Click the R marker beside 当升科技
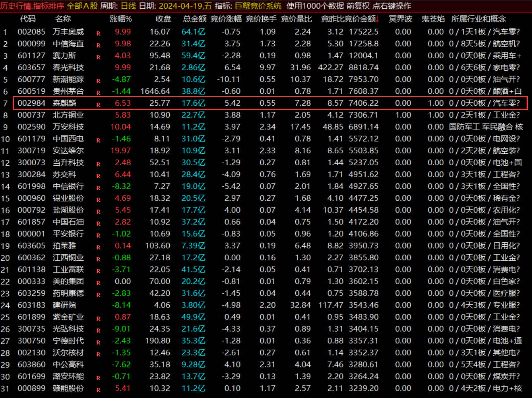Screen dimensions: 532x398 [x=98, y=164]
